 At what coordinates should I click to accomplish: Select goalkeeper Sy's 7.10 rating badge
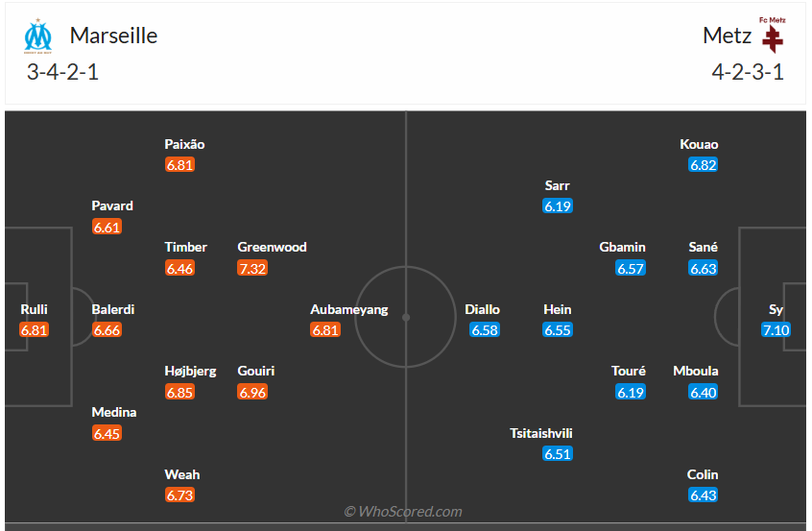(776, 330)
